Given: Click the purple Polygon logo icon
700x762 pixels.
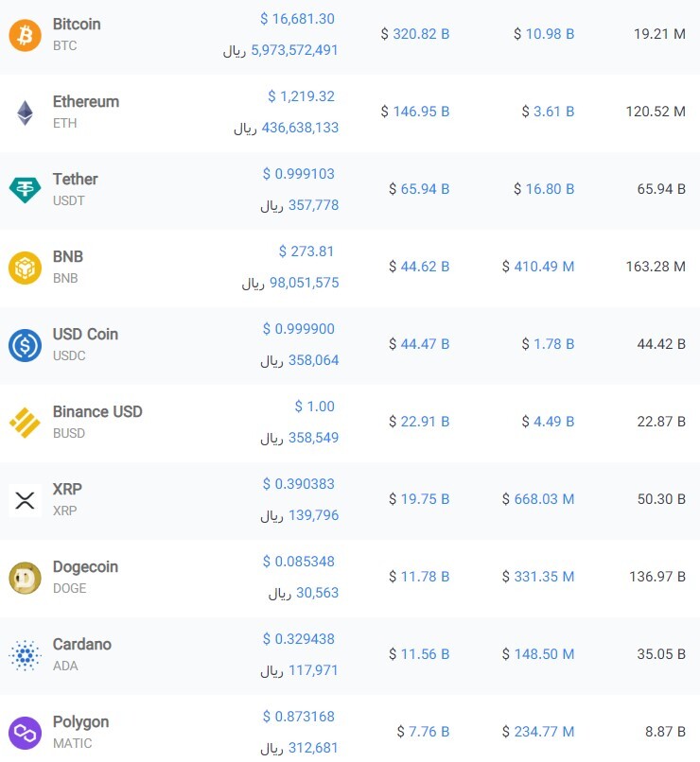Looking at the screenshot, I should click(x=25, y=733).
